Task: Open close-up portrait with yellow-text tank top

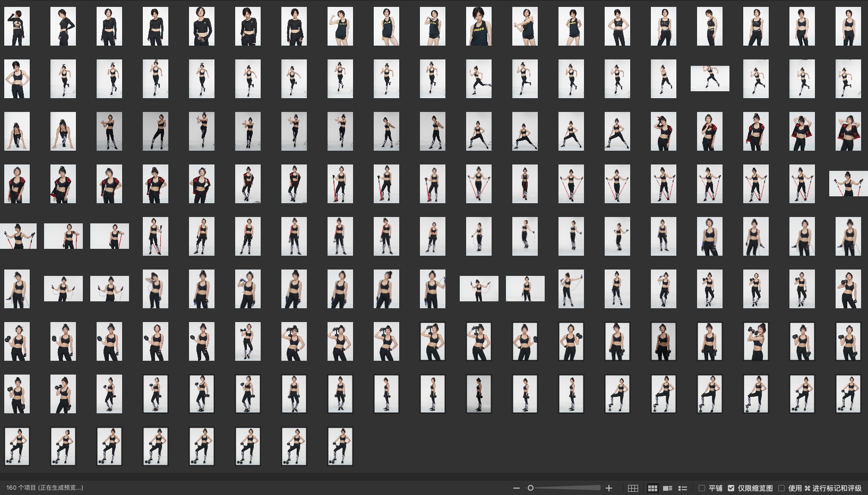Action: coord(479,27)
